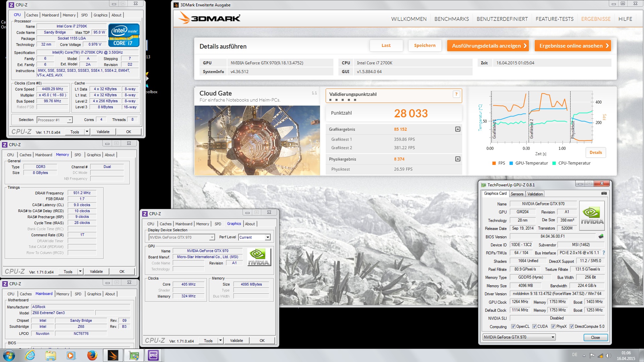Toggle CUDA checkbox in GPU-Z
The image size is (644, 362).
point(534,326)
